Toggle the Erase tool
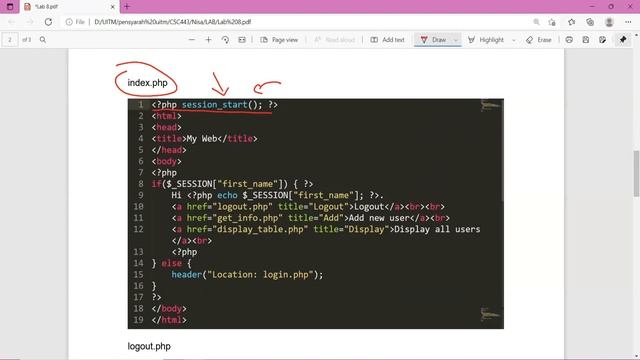640x360 pixels. 539,40
